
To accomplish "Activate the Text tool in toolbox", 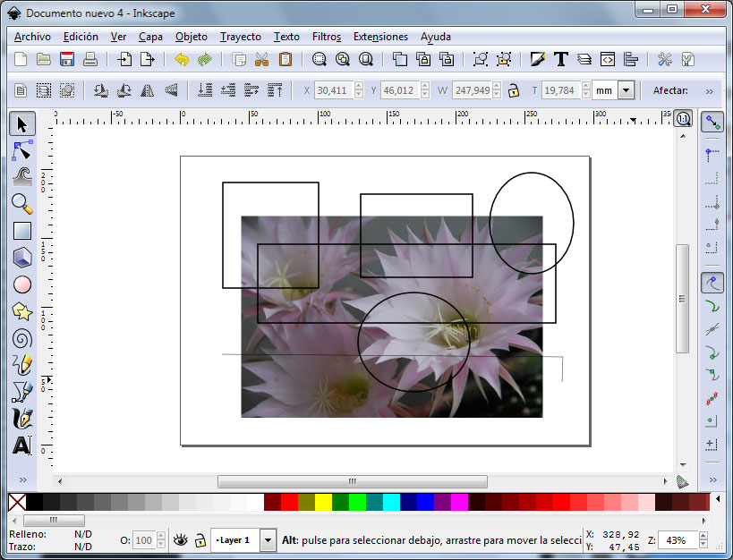I will pyautogui.click(x=22, y=445).
